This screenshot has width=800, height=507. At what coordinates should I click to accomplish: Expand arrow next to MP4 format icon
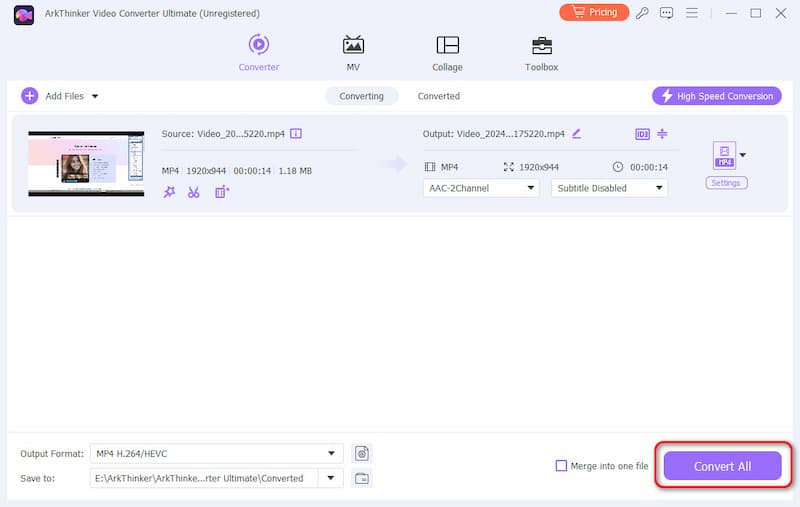[x=743, y=155]
